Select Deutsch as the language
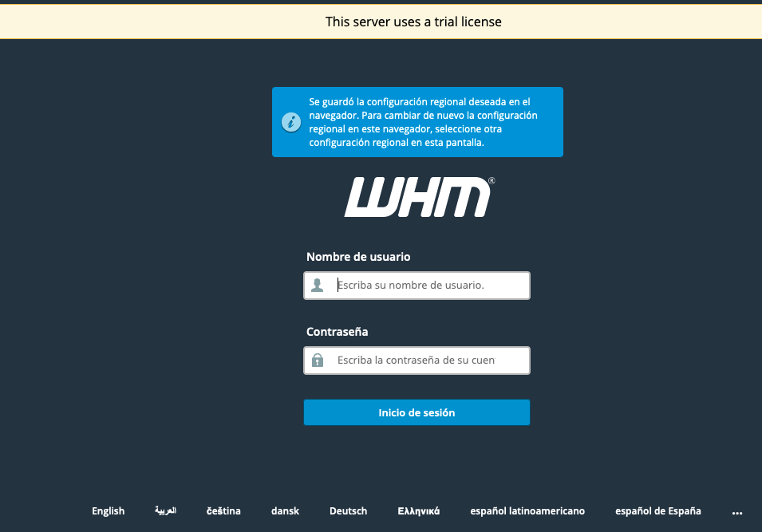 tap(349, 511)
